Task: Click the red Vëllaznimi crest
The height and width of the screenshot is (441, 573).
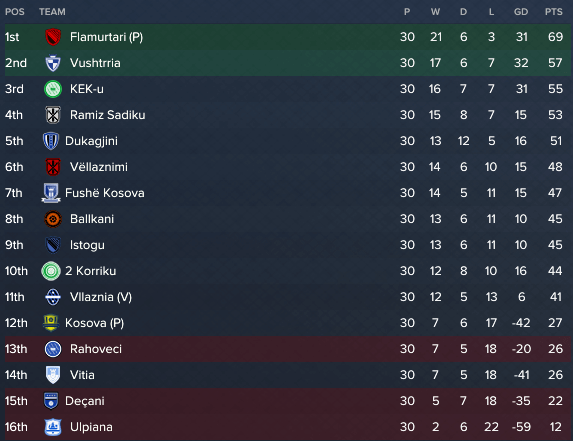Action: pyautogui.click(x=53, y=167)
